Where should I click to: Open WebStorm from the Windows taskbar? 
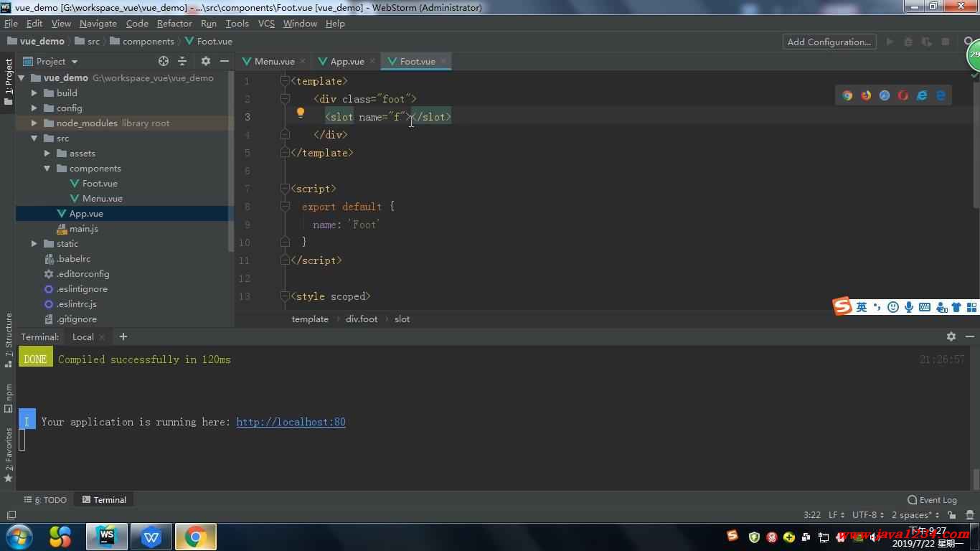[x=107, y=536]
